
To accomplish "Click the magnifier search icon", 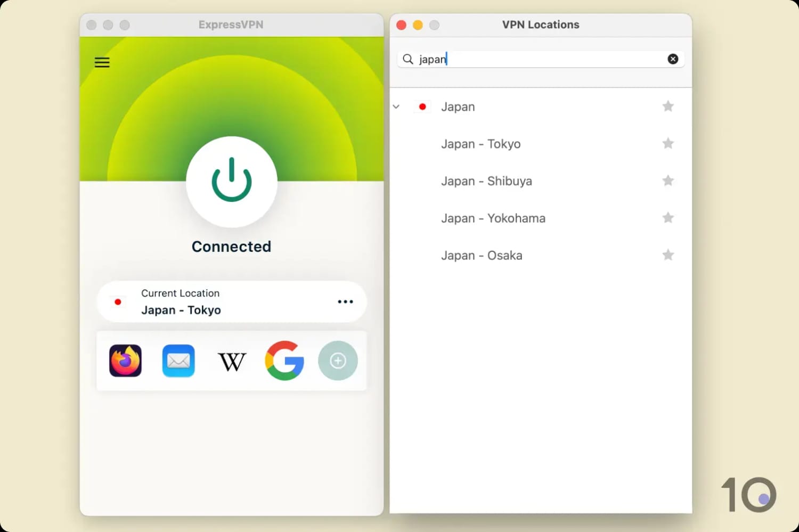I will point(408,59).
